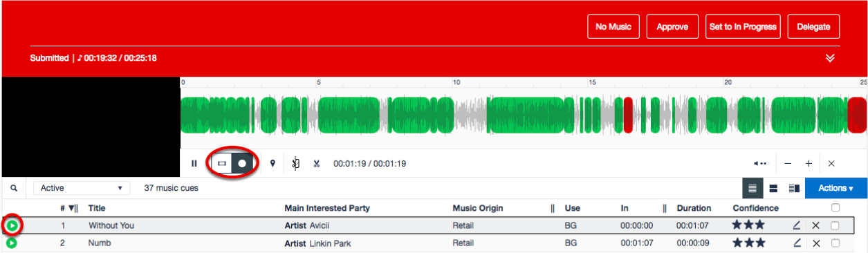Check the Without You row checkbox
The height and width of the screenshot is (253, 868).
(x=835, y=225)
